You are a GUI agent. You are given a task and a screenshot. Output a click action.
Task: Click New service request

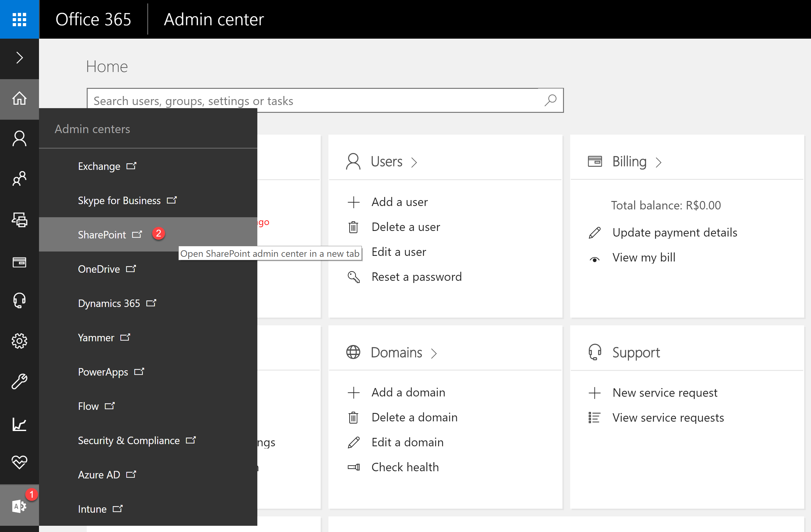665,393
